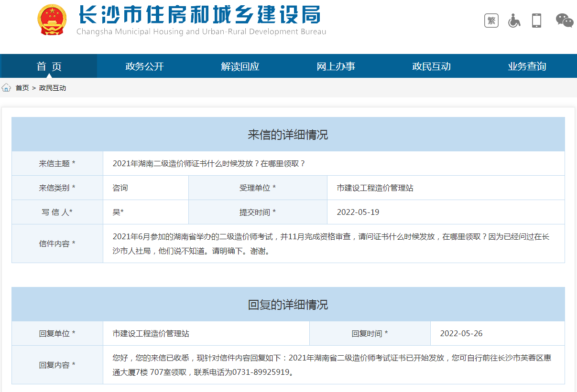Open the 政民互动 navigation menu
The image size is (577, 392).
431,66
